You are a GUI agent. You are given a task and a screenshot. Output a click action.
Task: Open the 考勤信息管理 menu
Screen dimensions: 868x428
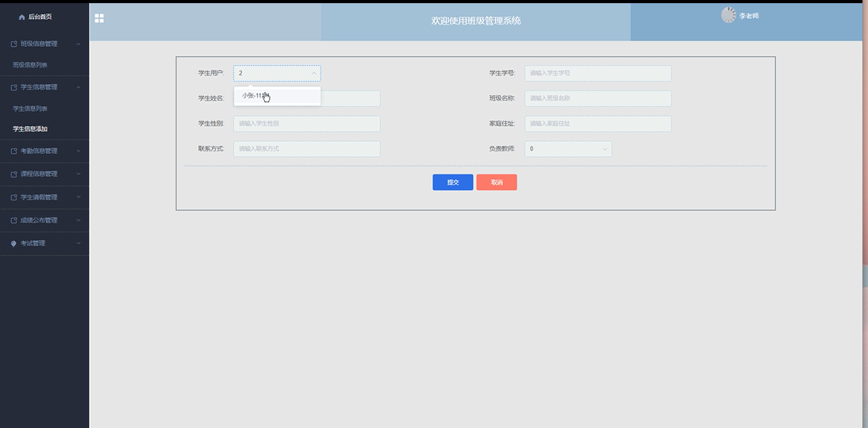[44, 151]
